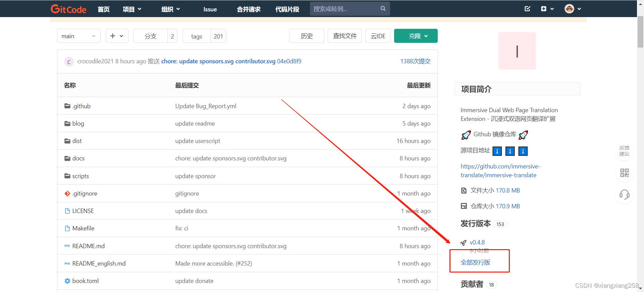The height and width of the screenshot is (292, 644).
Task: Open the main branch dropdown
Action: pyautogui.click(x=79, y=36)
